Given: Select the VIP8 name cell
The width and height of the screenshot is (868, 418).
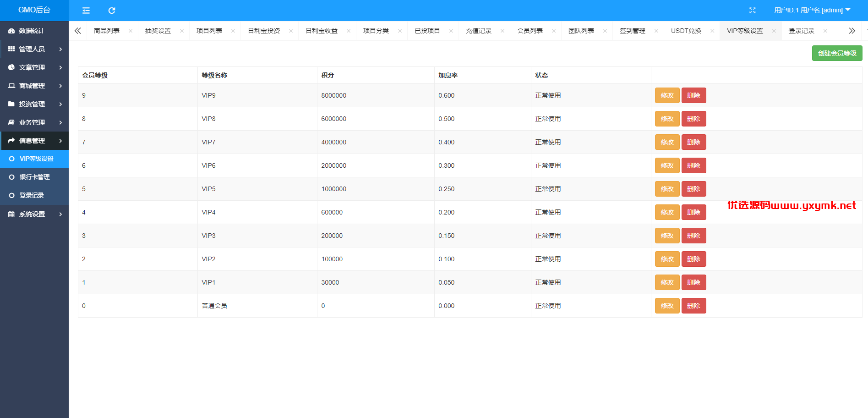Looking at the screenshot, I should (x=257, y=119).
